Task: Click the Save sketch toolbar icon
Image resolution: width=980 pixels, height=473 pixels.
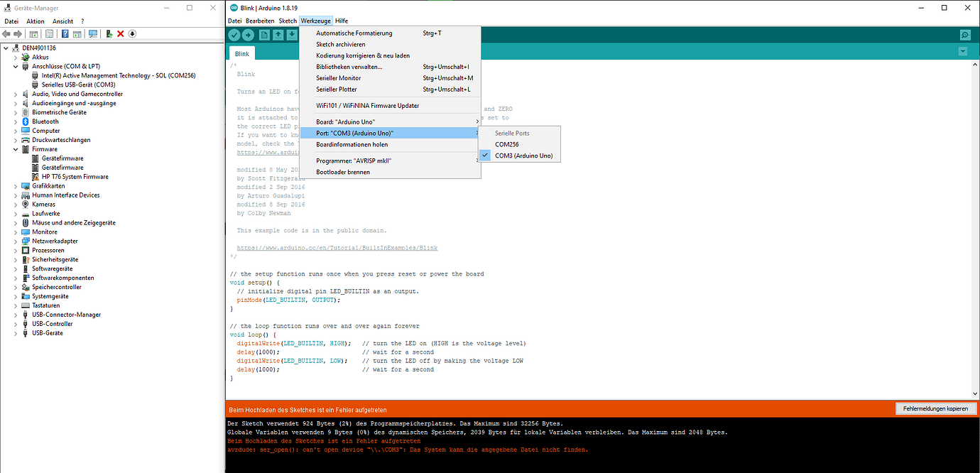Action: pos(292,34)
